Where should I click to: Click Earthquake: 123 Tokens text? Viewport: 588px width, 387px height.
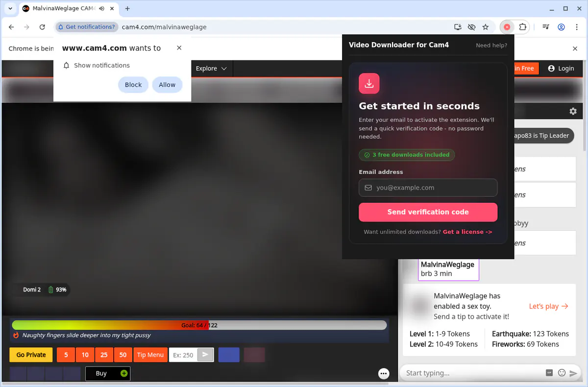[530, 334]
